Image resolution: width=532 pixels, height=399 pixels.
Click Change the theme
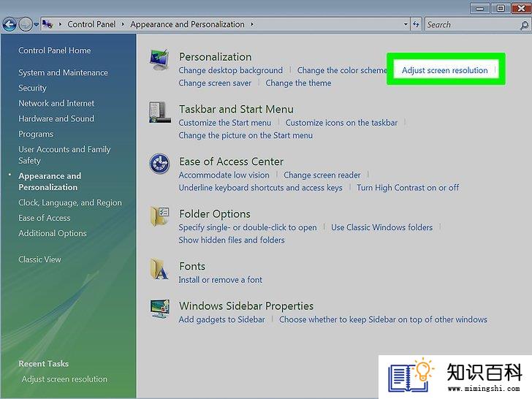pos(299,83)
